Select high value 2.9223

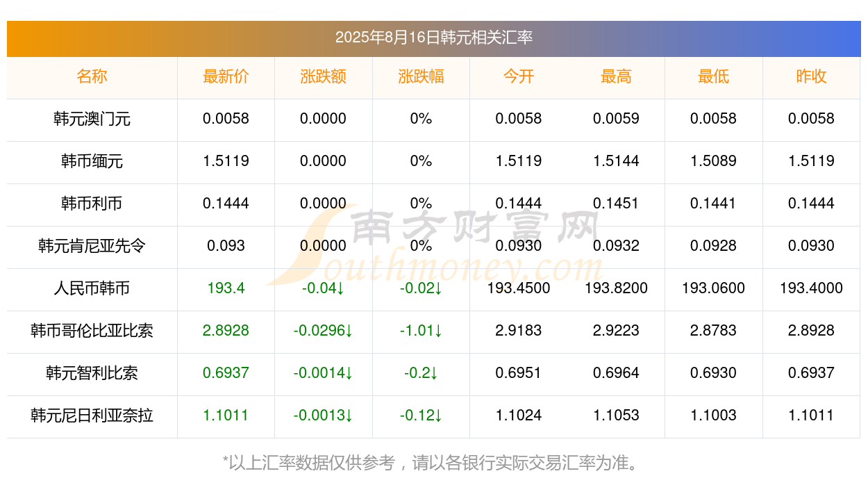pos(616,331)
